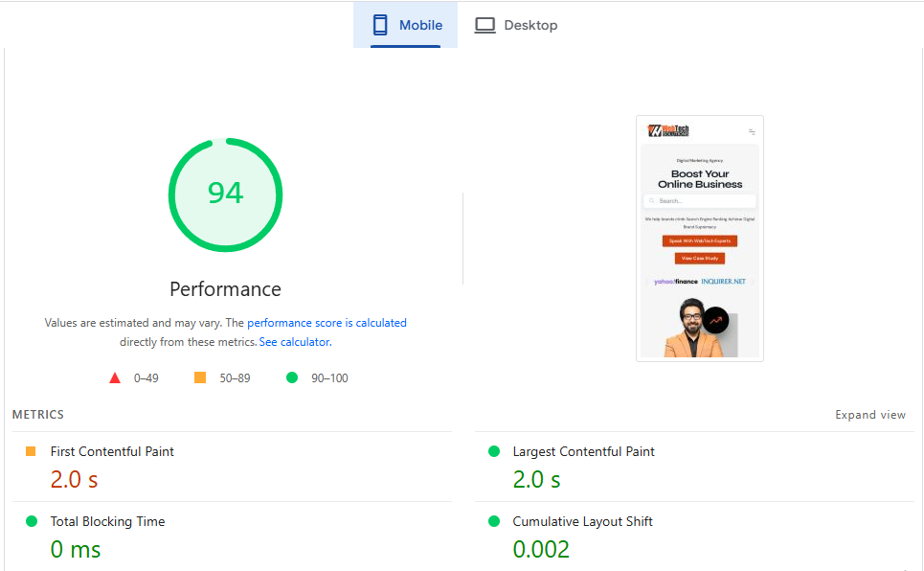
Task: Click the 0.002 layout shift value
Action: click(x=541, y=550)
